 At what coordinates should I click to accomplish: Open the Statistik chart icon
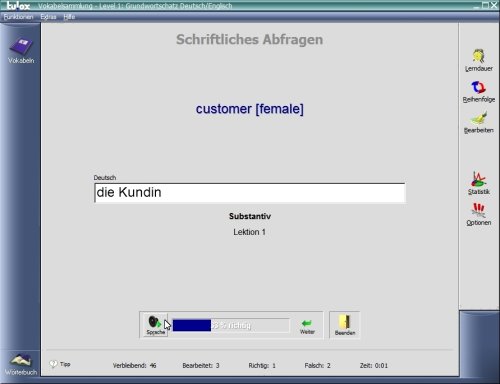coord(479,183)
